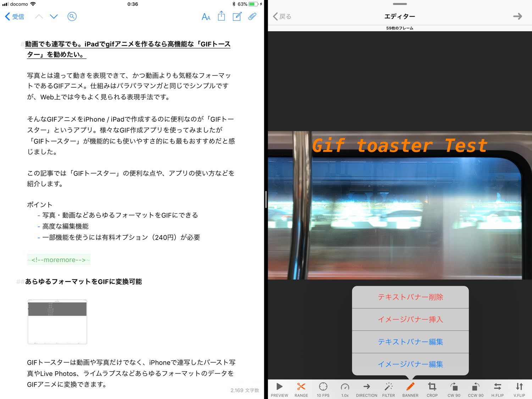Select the RANGE scissors tool

click(x=301, y=389)
